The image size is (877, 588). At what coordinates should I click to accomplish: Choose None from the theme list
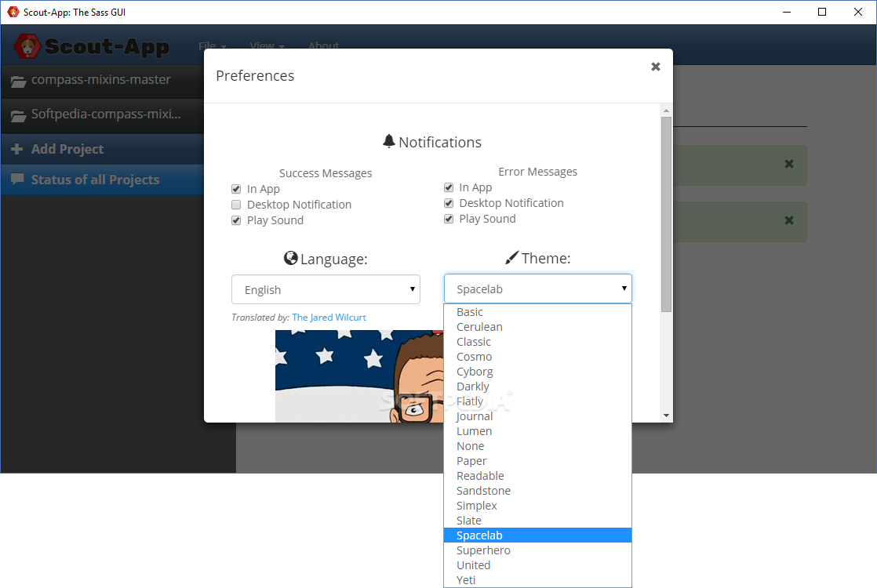click(x=537, y=446)
